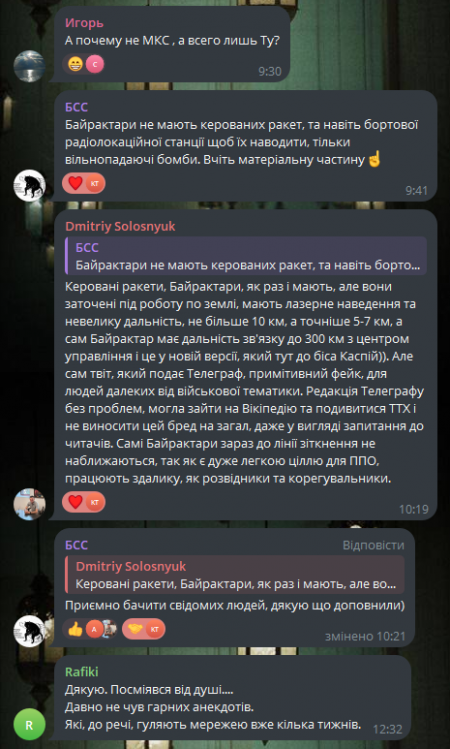450x749 pixels.
Task: Open quoted Dmitriy Solosnyuk message in БСС's reply
Action: [x=235, y=575]
